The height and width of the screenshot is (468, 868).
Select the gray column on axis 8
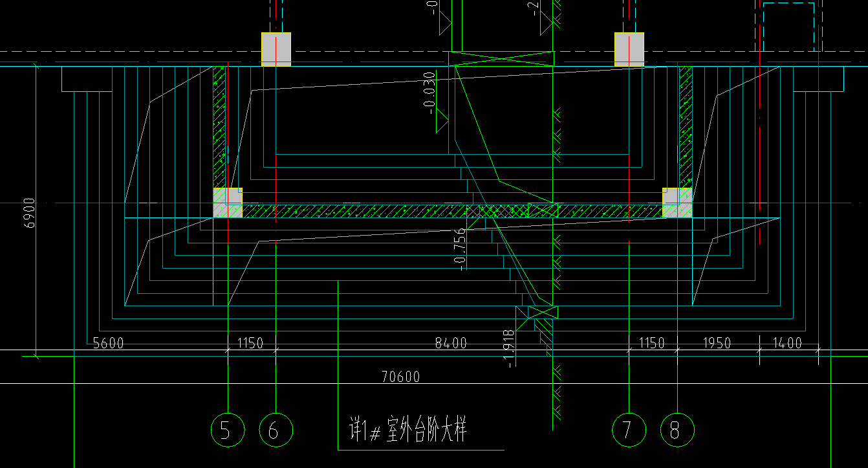(x=677, y=203)
